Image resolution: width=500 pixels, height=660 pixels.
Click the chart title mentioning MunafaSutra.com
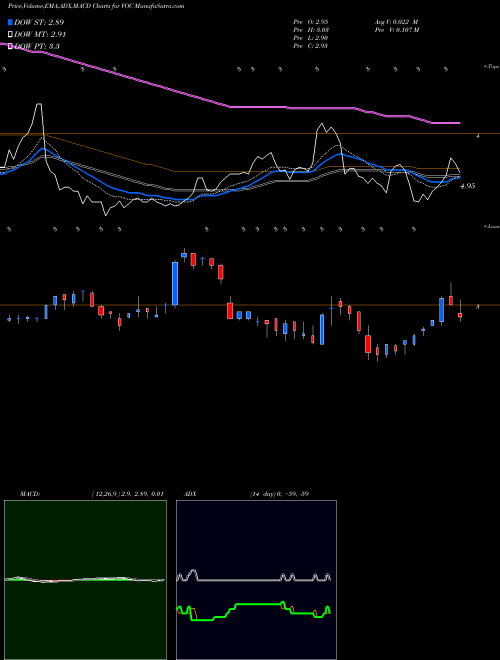click(96, 6)
